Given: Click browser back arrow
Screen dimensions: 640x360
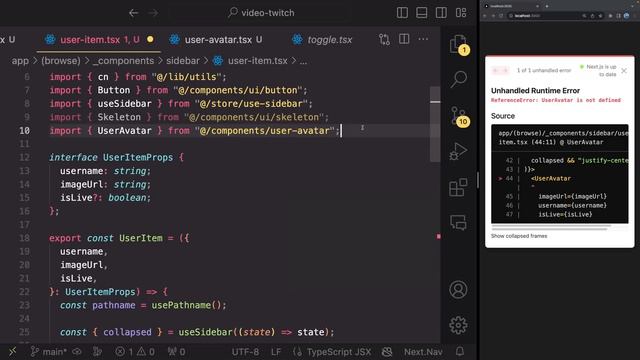Looking at the screenshot, I should [x=485, y=16].
